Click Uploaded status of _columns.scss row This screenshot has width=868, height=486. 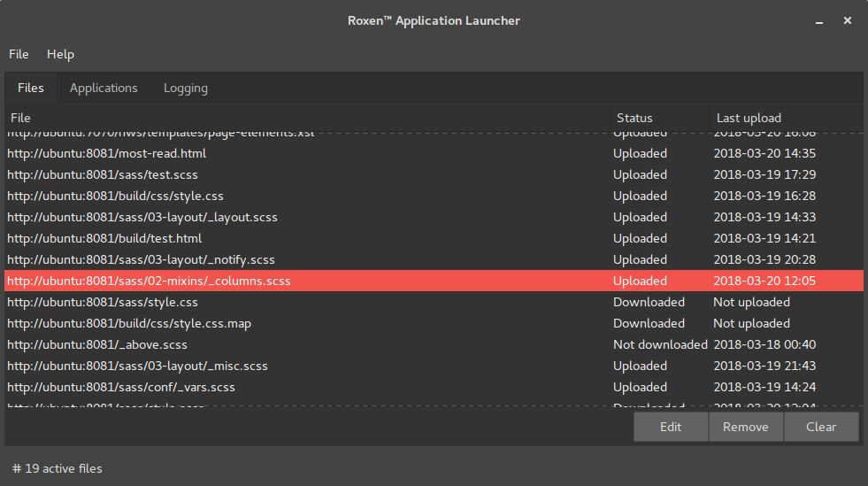(x=640, y=281)
